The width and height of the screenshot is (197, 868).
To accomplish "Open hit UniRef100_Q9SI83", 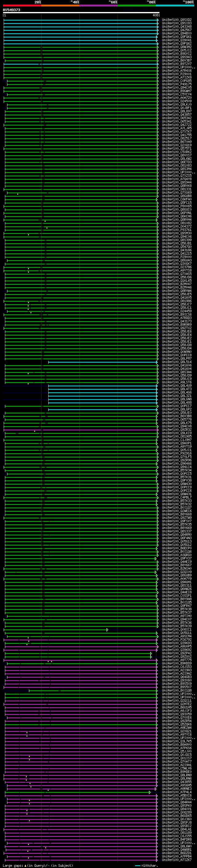I will coord(177,23).
